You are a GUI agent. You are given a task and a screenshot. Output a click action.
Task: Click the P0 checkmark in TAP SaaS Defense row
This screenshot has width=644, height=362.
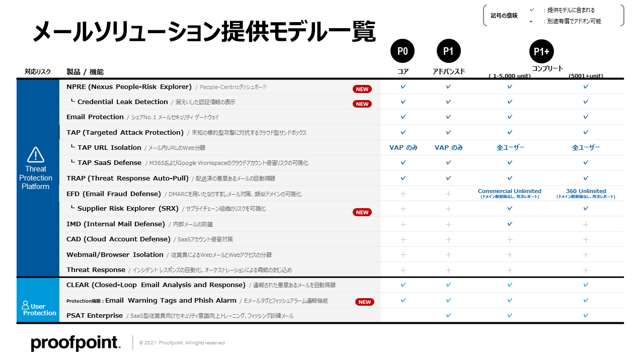(x=403, y=162)
